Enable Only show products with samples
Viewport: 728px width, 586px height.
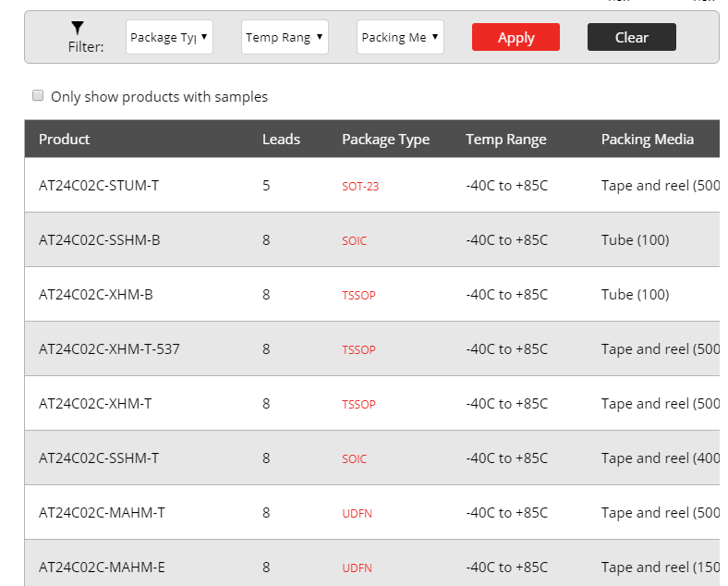click(38, 95)
